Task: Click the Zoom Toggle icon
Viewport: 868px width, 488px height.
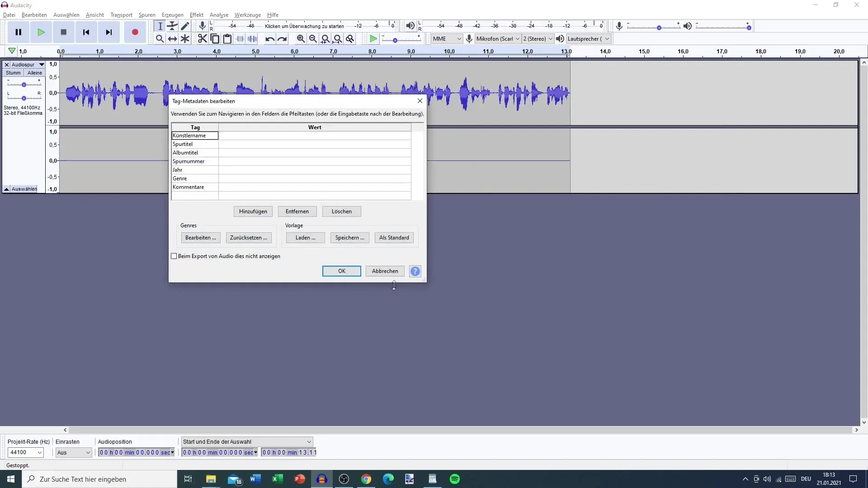Action: pos(350,39)
